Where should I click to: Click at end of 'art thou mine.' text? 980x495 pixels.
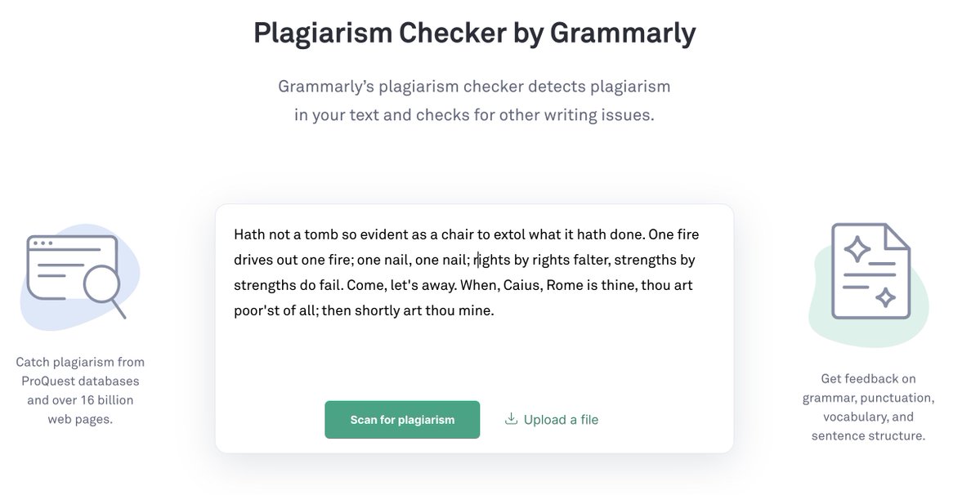click(495, 310)
